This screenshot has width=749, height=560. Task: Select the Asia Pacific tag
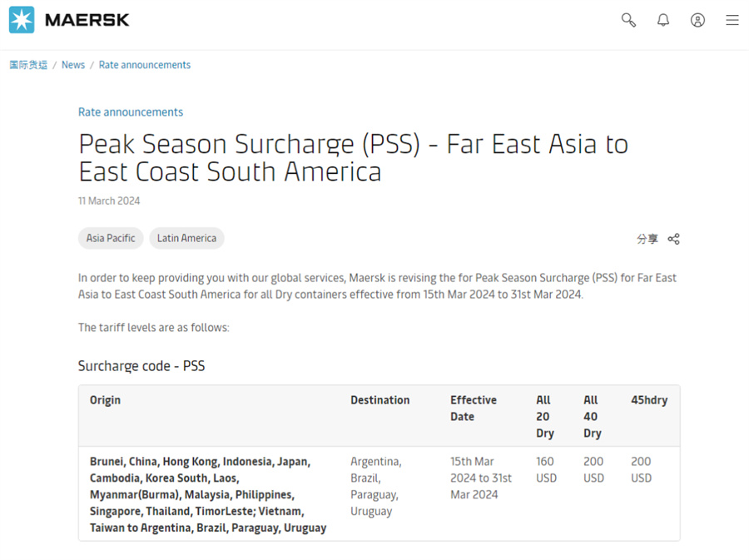pyautogui.click(x=111, y=238)
